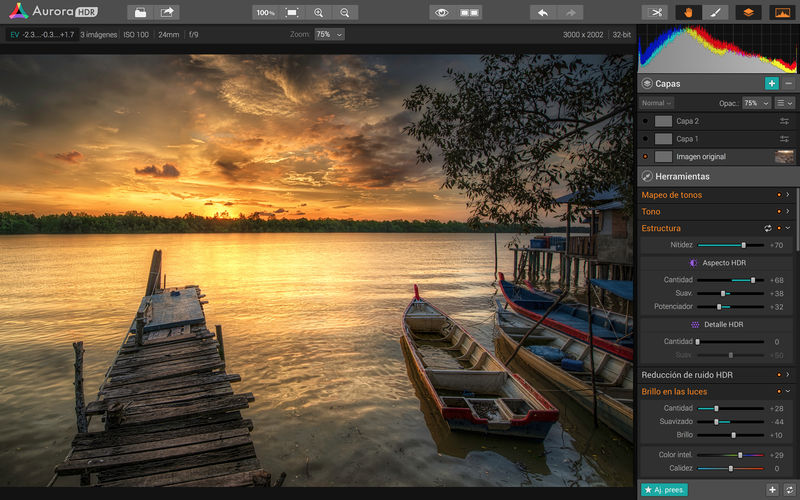Image resolution: width=800 pixels, height=500 pixels.
Task: Adjust Aspecto HDR Cantidad slider
Action: pos(731,280)
